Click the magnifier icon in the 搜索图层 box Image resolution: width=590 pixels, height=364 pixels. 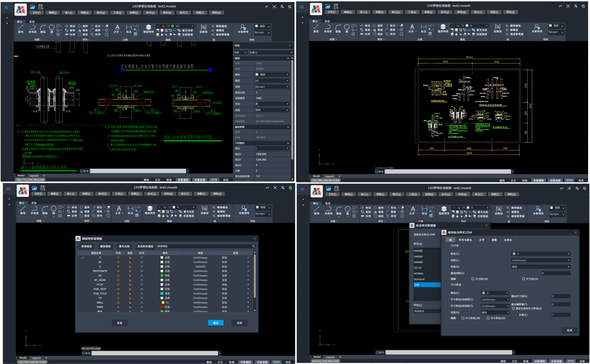tap(253, 246)
